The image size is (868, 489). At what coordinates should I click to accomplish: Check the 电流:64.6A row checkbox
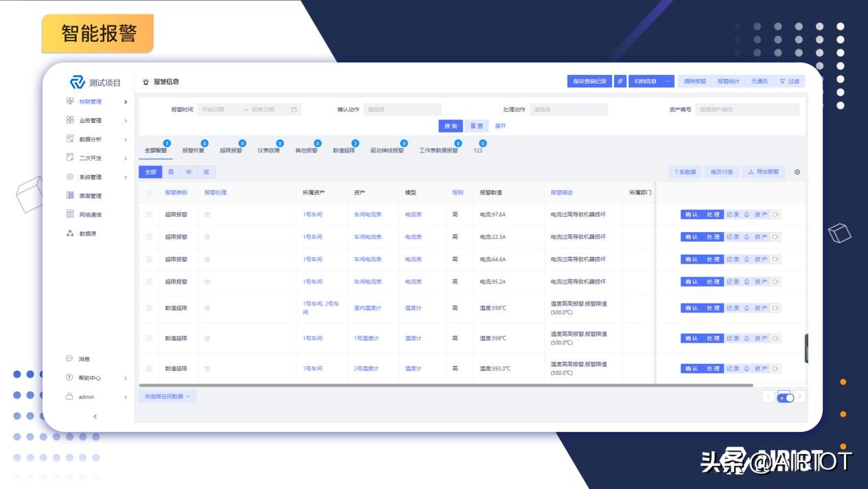pos(149,260)
